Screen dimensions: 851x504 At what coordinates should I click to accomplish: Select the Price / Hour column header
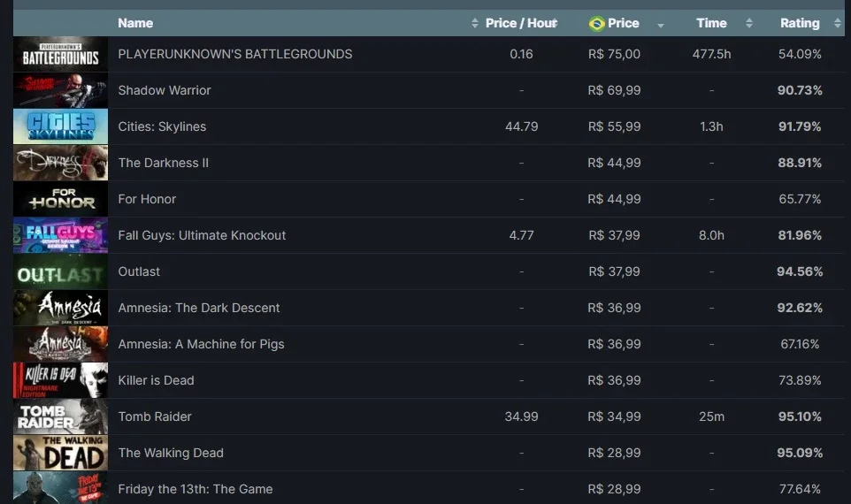520,23
